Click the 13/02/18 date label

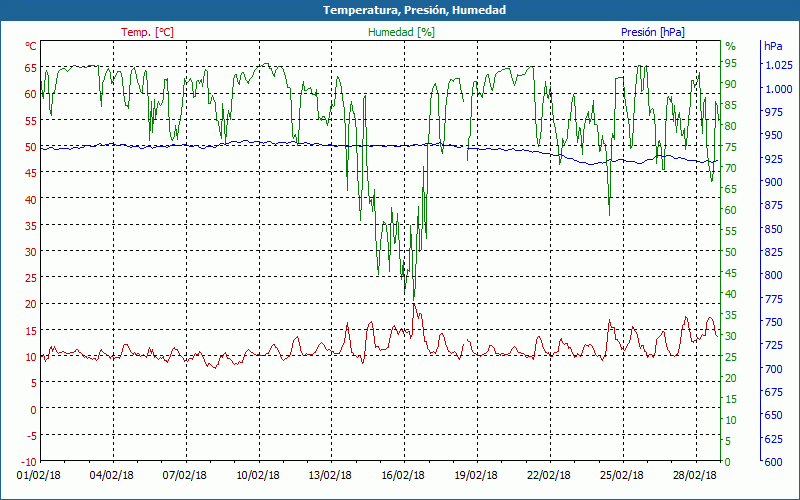pos(332,476)
